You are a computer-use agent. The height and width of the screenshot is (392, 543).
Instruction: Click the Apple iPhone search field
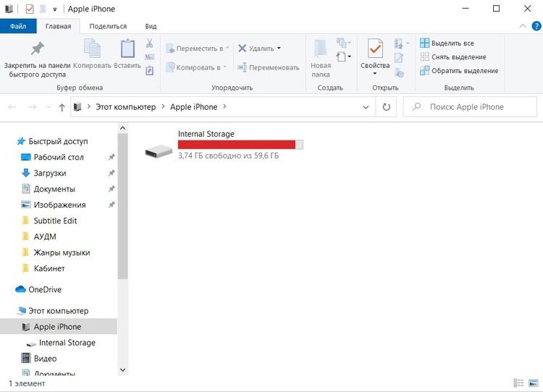click(x=474, y=107)
